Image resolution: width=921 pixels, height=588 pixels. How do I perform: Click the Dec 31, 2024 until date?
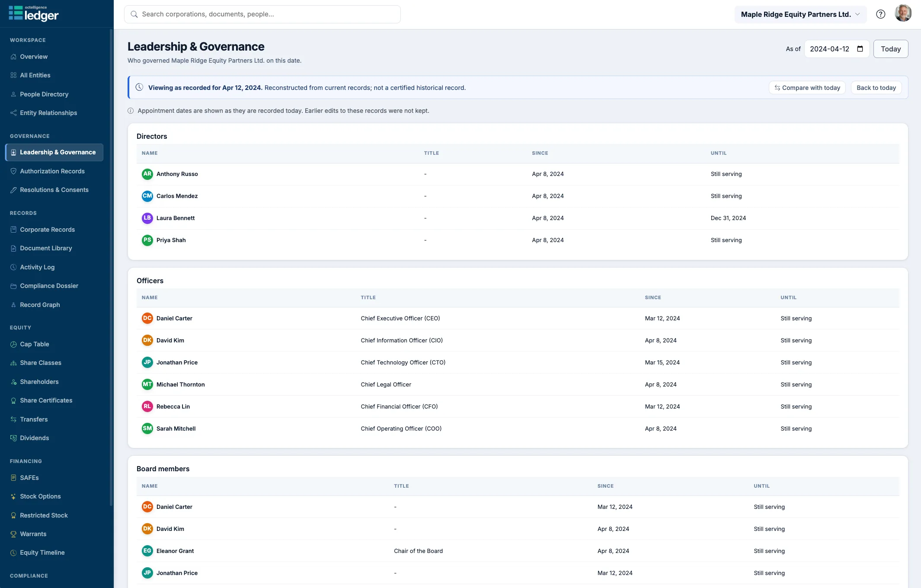point(728,218)
